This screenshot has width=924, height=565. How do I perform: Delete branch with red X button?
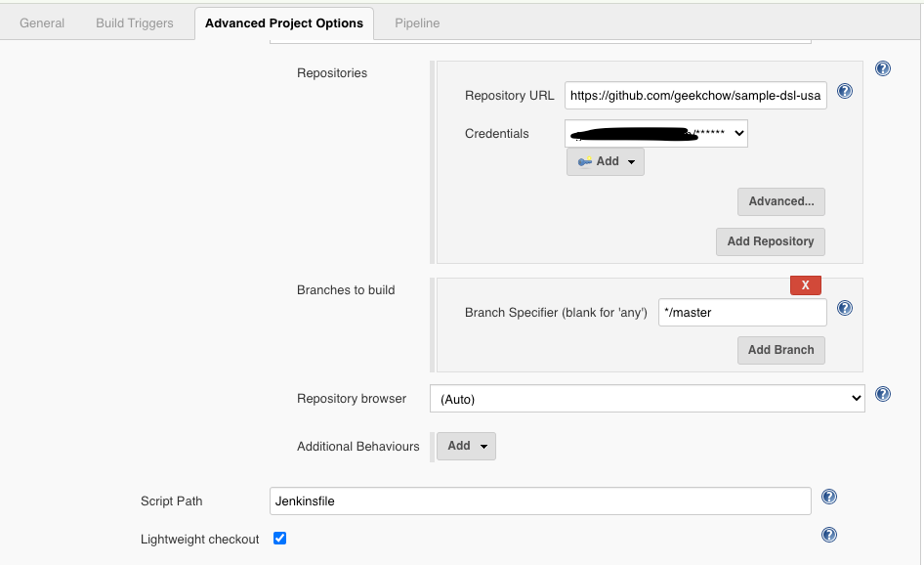(x=806, y=285)
